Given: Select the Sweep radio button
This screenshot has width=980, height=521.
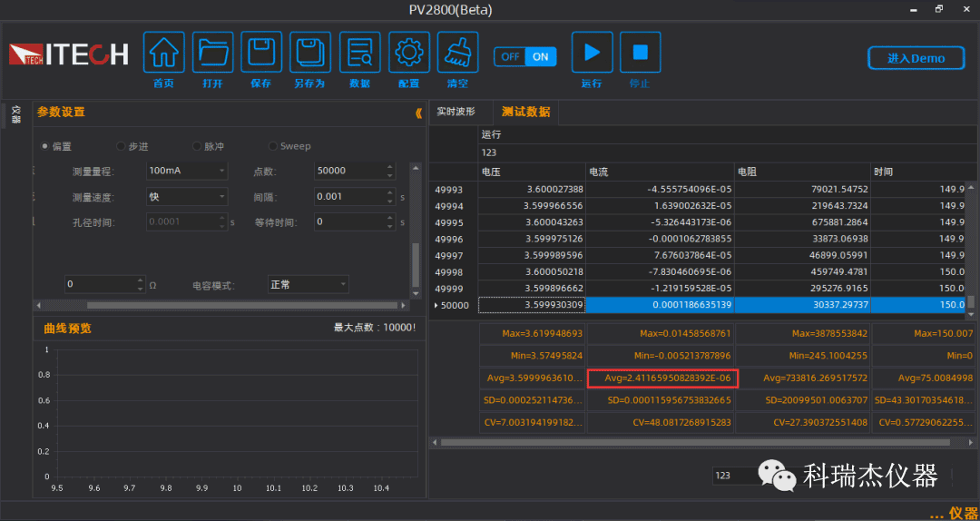Looking at the screenshot, I should [272, 146].
